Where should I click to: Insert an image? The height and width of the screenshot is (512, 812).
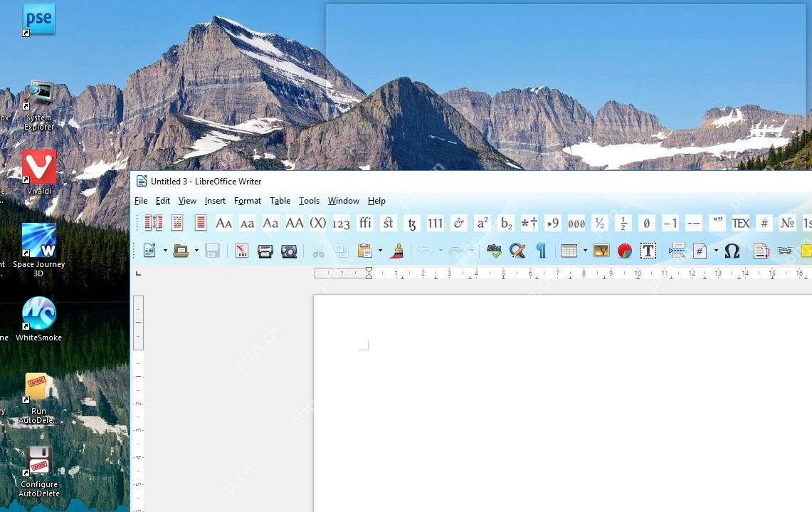click(601, 251)
